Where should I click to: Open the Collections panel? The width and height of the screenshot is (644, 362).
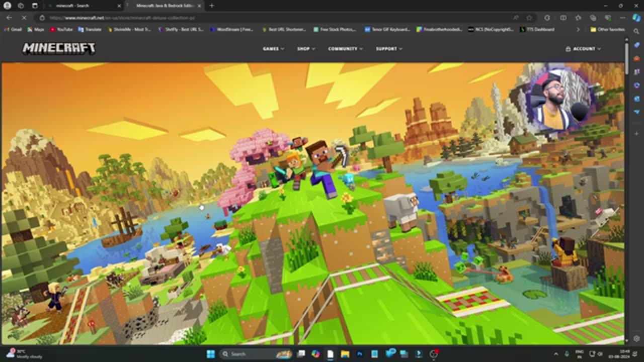[593, 18]
